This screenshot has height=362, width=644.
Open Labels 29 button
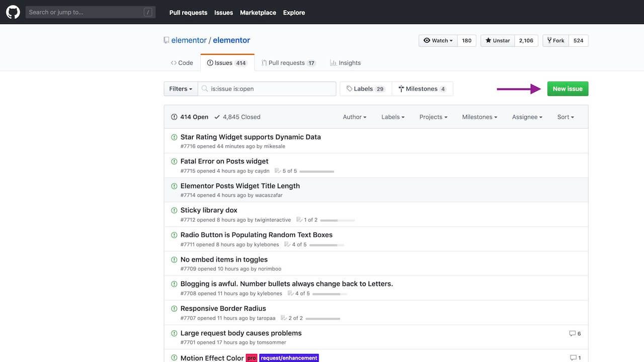pos(366,89)
